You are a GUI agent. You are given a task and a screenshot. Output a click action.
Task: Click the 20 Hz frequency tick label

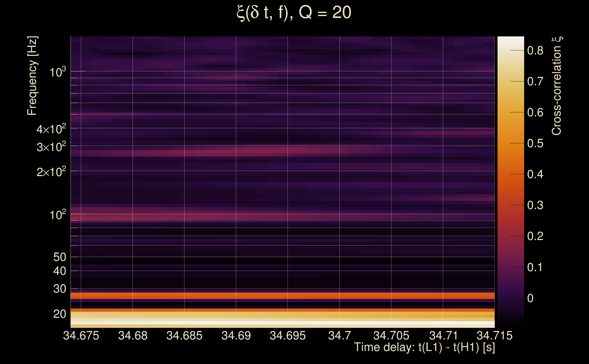pos(59,314)
